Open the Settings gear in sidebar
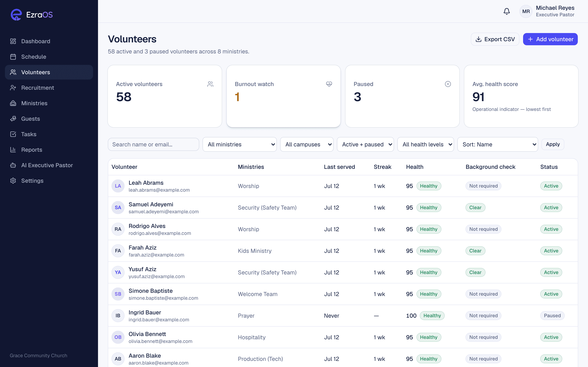588x367 pixels. coord(13,181)
